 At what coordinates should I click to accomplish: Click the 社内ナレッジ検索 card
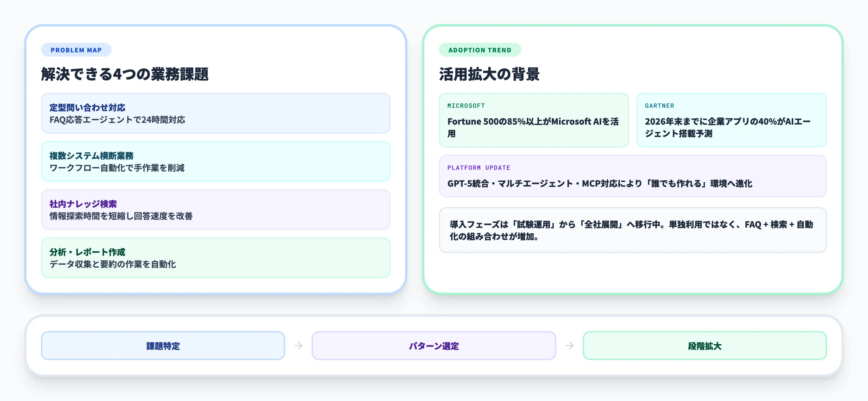click(x=216, y=210)
